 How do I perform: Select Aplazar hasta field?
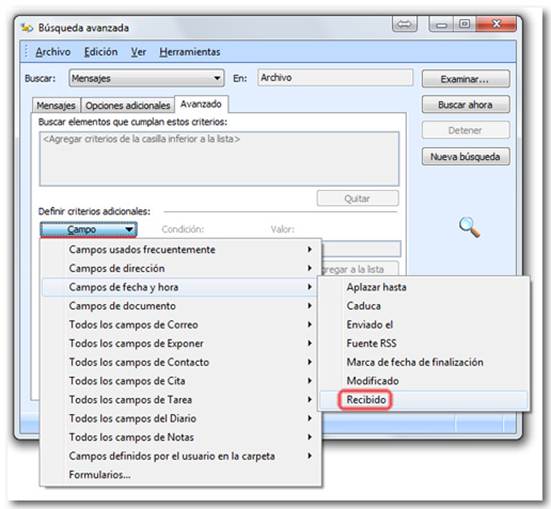423,287
